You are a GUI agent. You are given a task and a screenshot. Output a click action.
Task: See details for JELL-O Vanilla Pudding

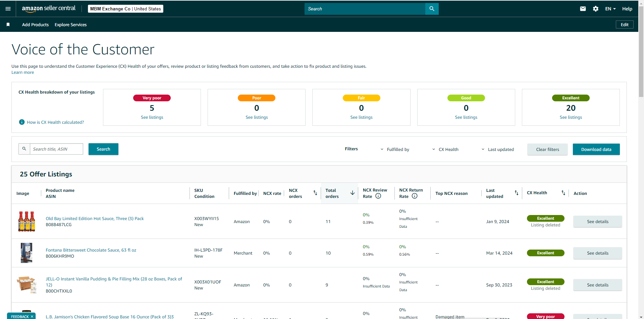click(x=597, y=285)
